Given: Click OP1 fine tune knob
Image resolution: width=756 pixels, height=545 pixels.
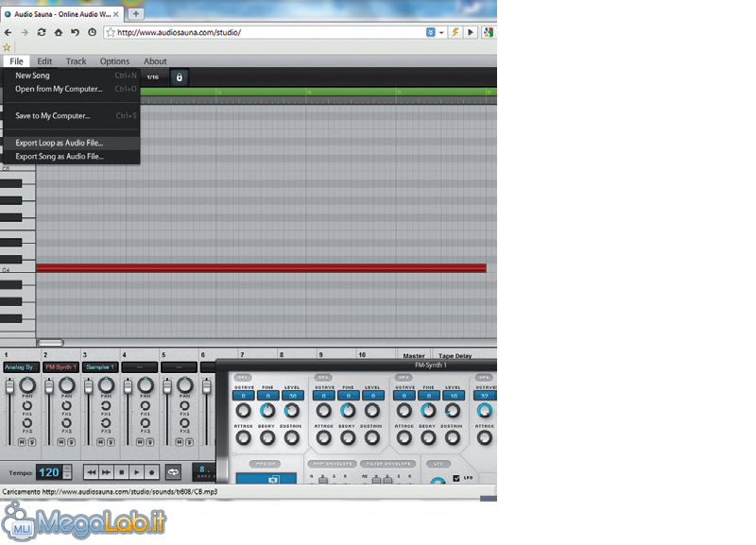Looking at the screenshot, I should (267, 411).
